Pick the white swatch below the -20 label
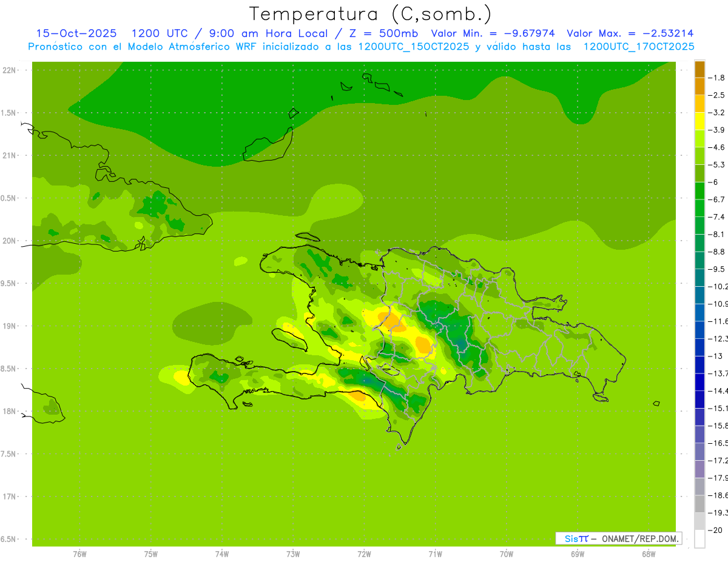This screenshot has width=728, height=562. click(x=699, y=539)
